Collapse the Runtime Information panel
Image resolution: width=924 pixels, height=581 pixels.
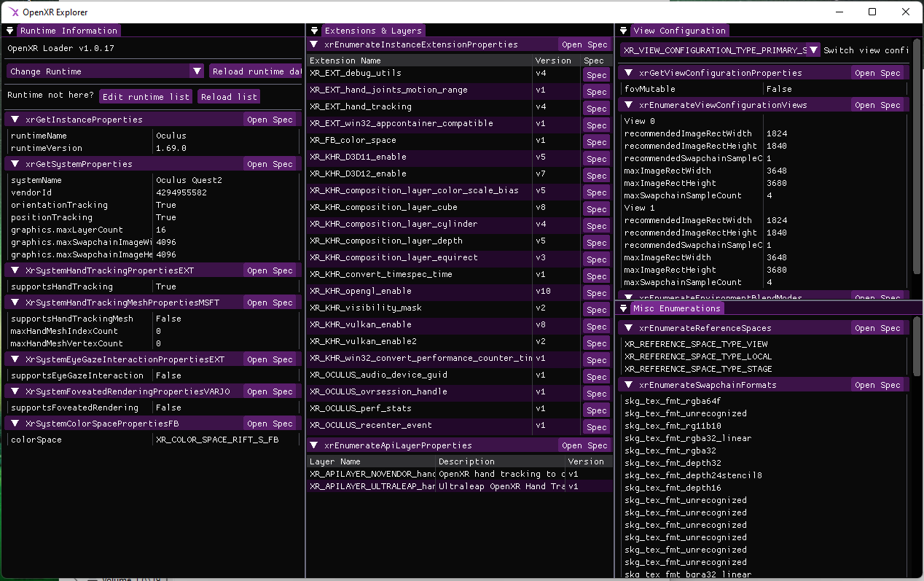[10, 31]
